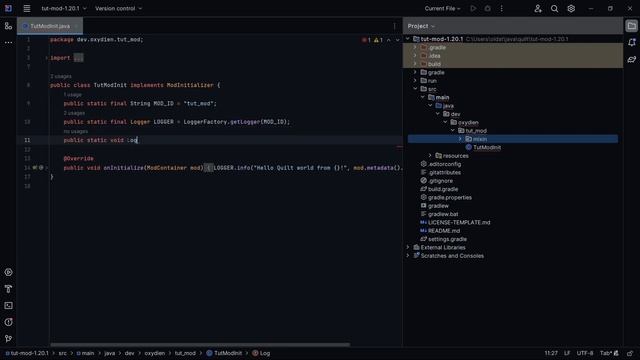Viewport: 640px width, 360px height.
Task: Open the Tab indent settings
Action: [607, 353]
